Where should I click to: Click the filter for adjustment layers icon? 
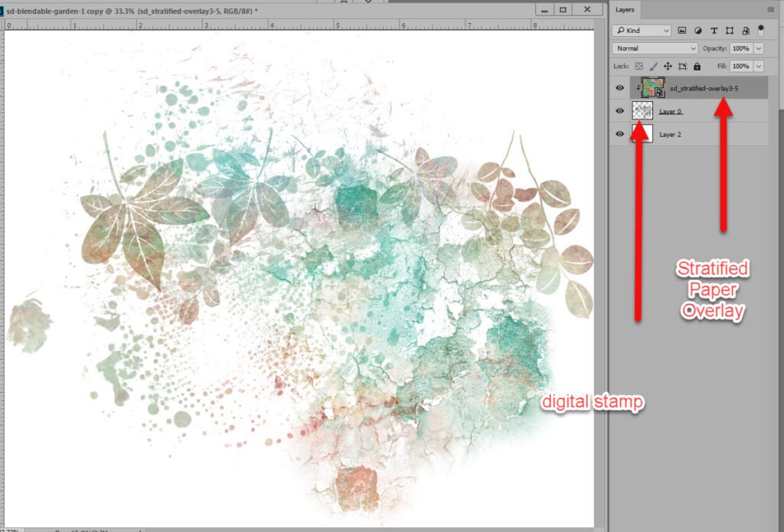698,31
